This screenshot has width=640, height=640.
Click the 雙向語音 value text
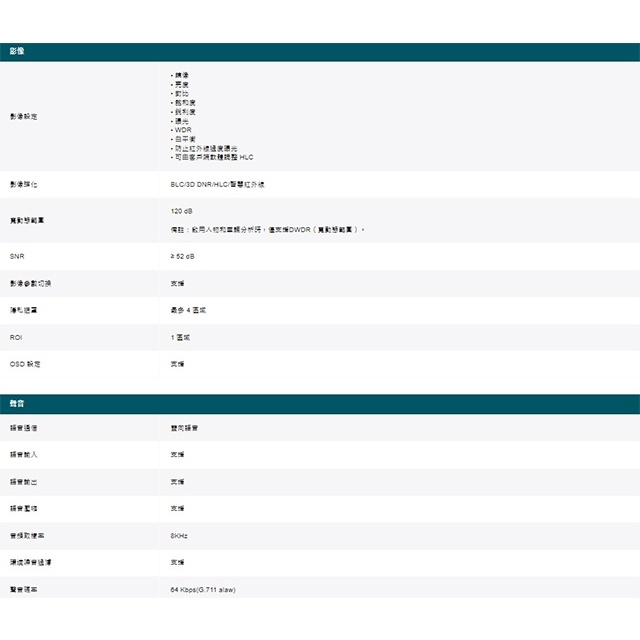184,428
